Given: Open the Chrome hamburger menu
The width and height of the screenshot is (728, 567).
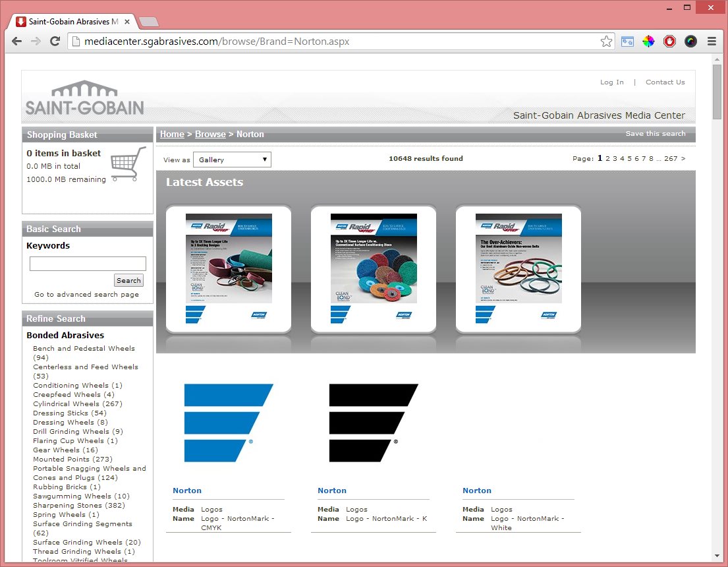Looking at the screenshot, I should (x=712, y=42).
